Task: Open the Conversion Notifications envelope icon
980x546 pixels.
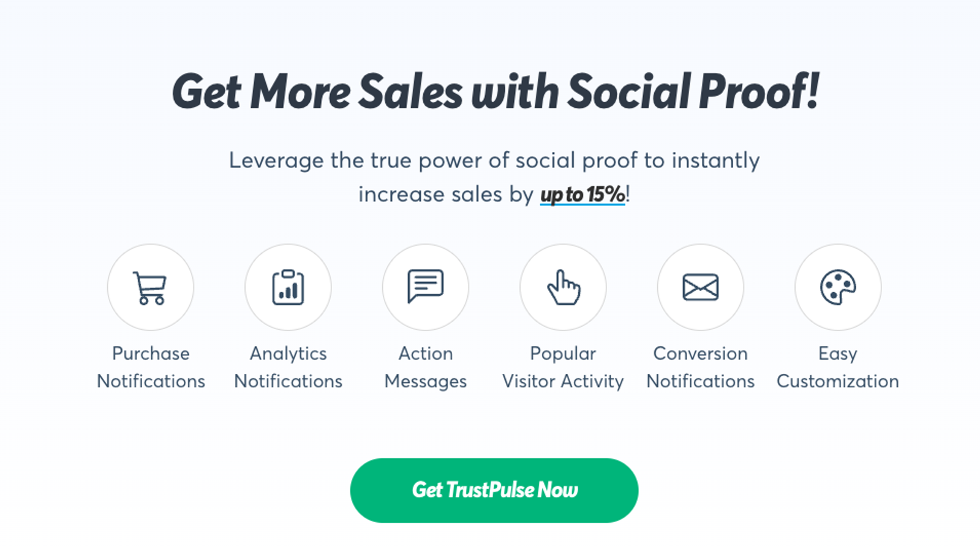Action: point(700,286)
